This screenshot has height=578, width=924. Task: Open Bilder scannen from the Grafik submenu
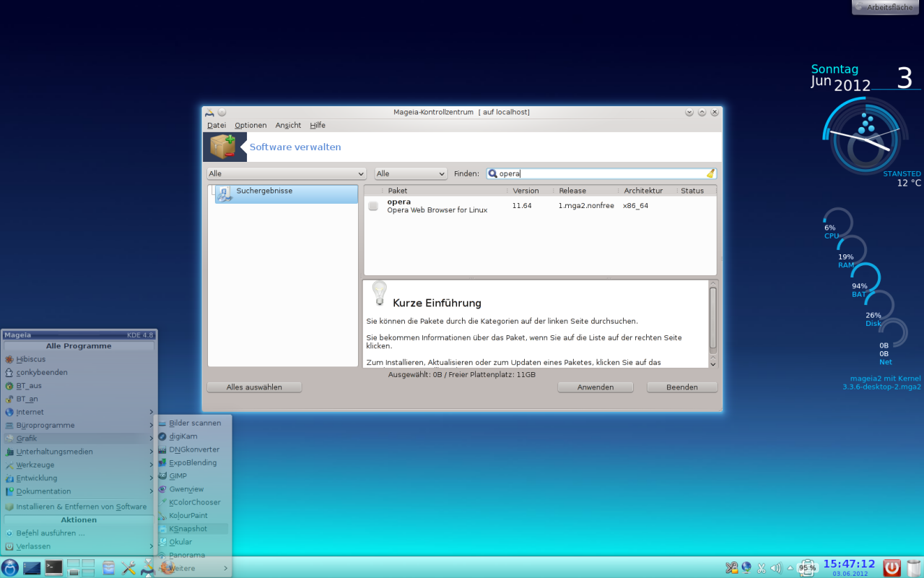point(193,423)
